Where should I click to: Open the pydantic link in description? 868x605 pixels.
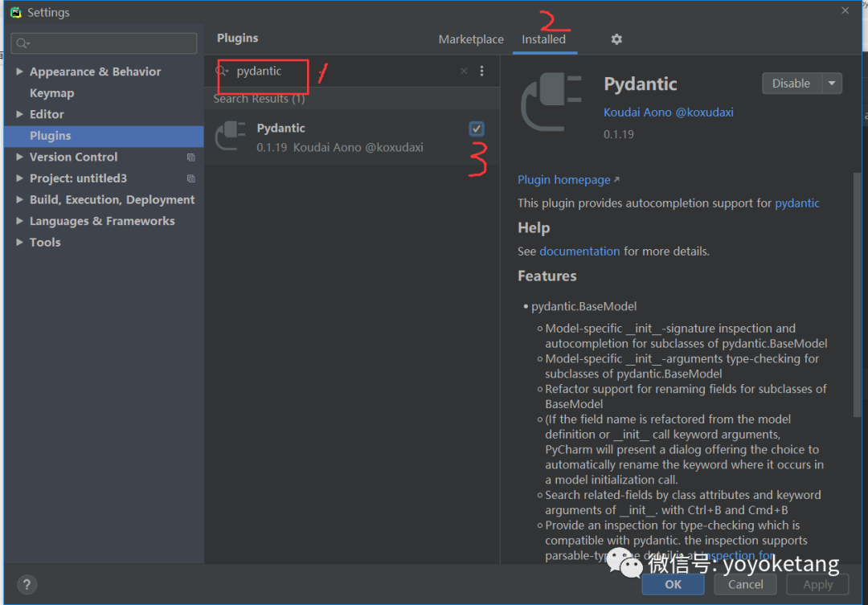coord(797,203)
